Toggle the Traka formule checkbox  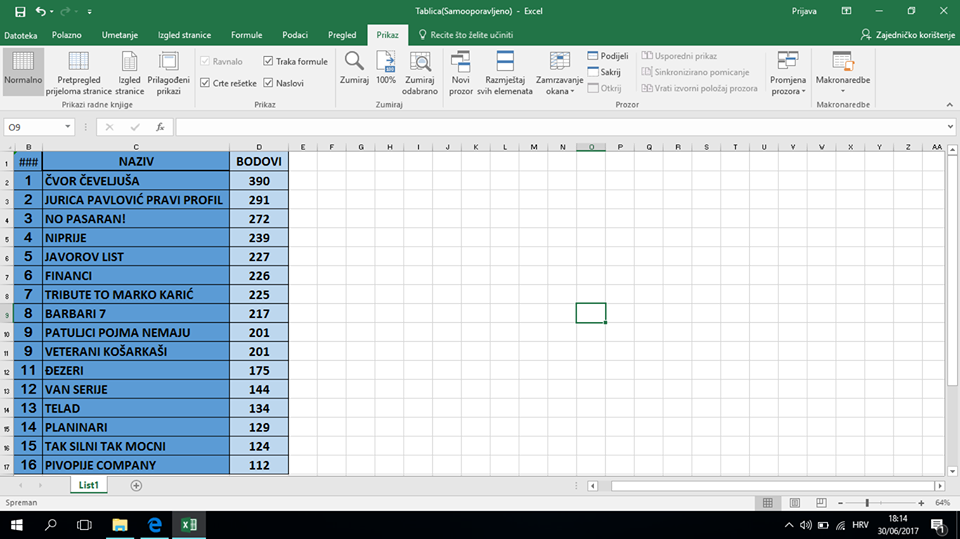(x=268, y=62)
